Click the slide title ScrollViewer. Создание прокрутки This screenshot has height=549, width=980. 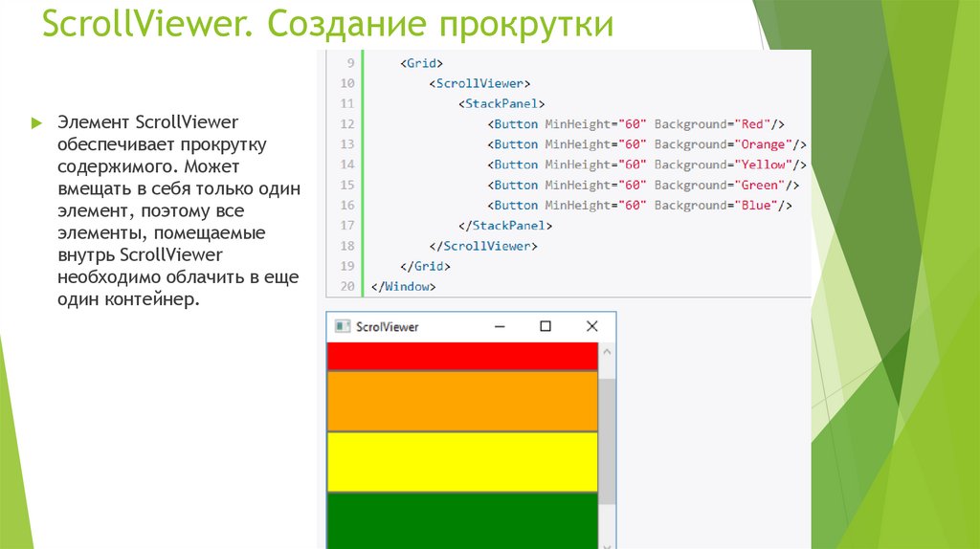pyautogui.click(x=327, y=23)
